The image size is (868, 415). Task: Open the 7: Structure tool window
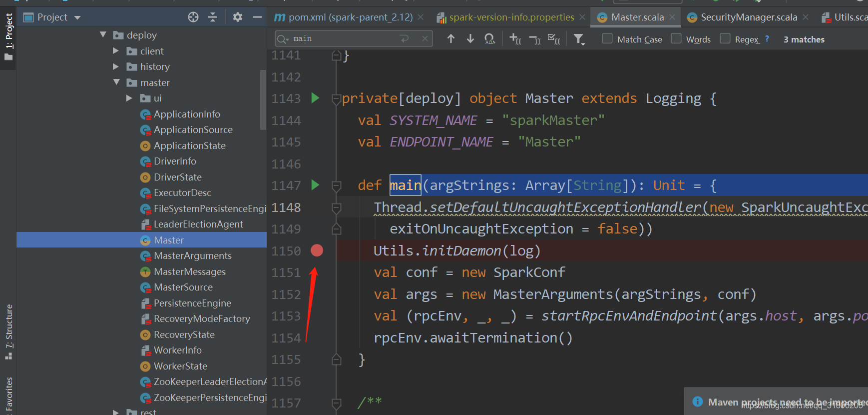[8, 332]
